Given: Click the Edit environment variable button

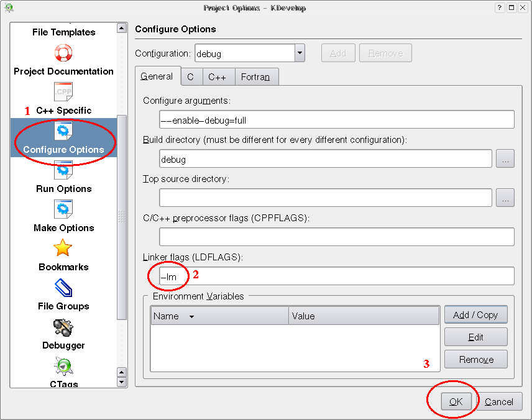Looking at the screenshot, I should (x=475, y=337).
